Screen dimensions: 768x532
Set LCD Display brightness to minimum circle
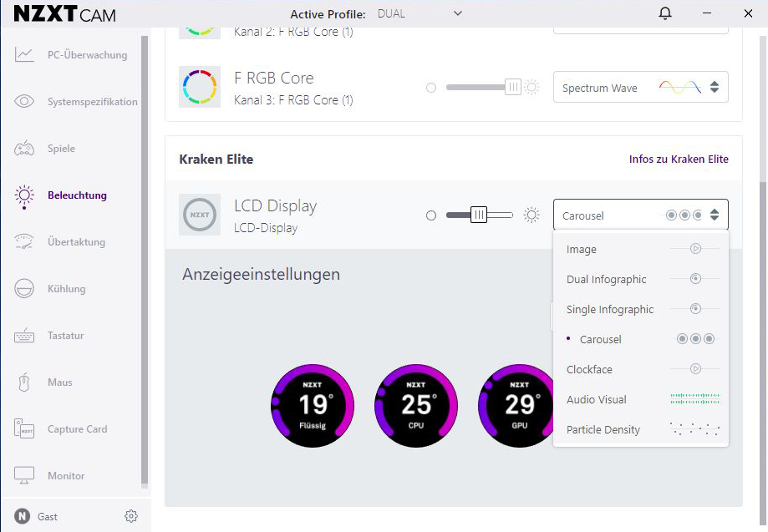[x=431, y=215]
